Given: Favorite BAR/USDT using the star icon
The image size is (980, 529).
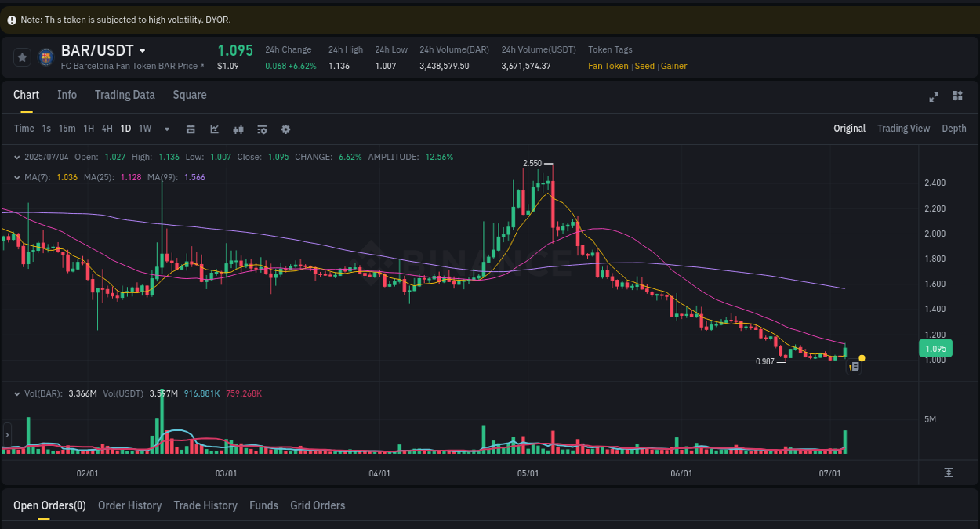Looking at the screenshot, I should [x=22, y=56].
